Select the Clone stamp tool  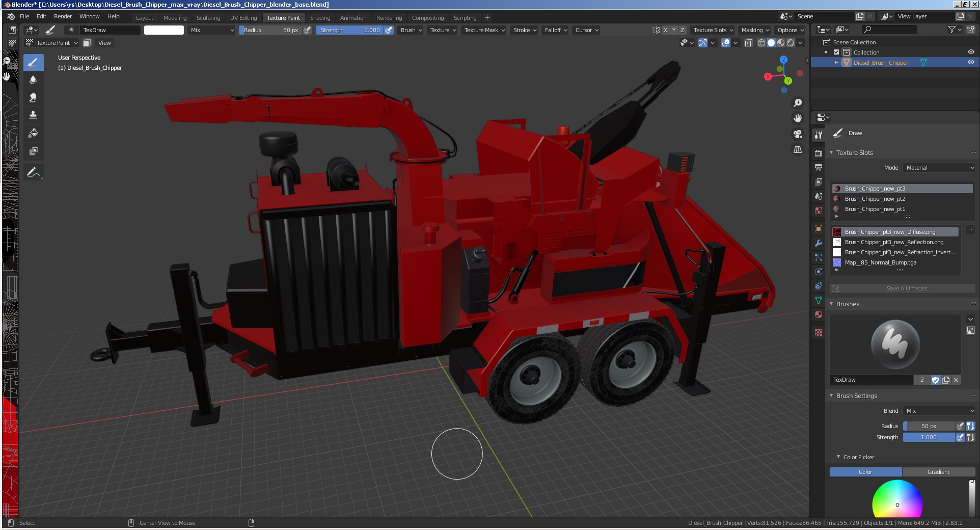coord(33,115)
